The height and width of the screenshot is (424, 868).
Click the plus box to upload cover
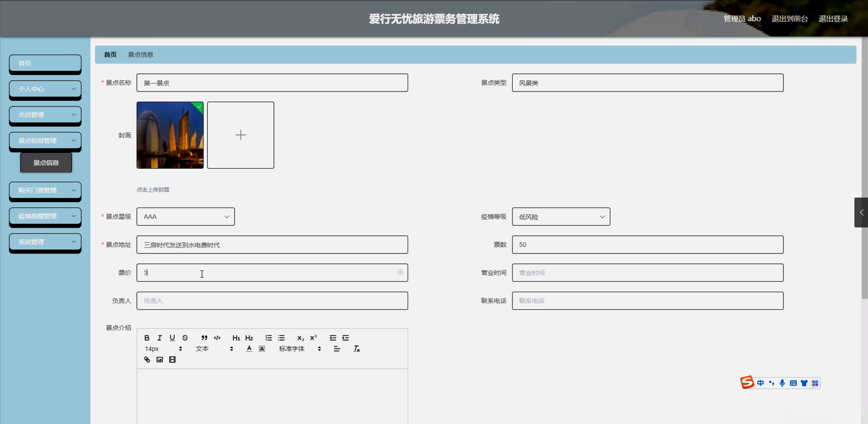241,135
